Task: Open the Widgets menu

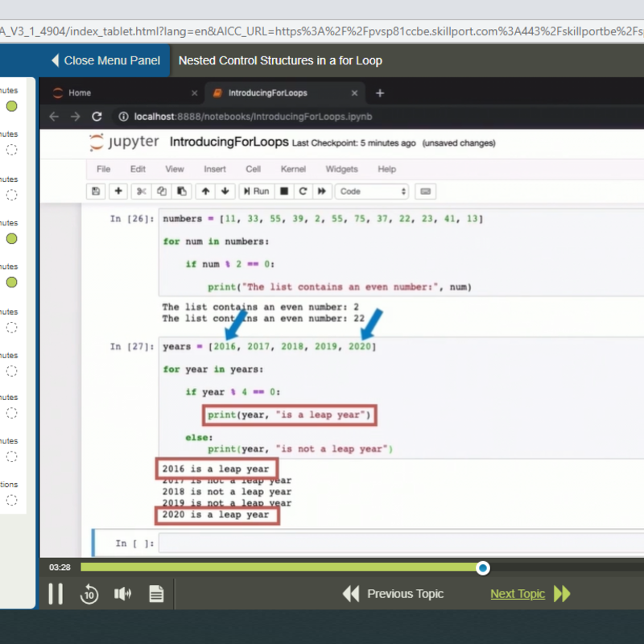Action: 341,169
